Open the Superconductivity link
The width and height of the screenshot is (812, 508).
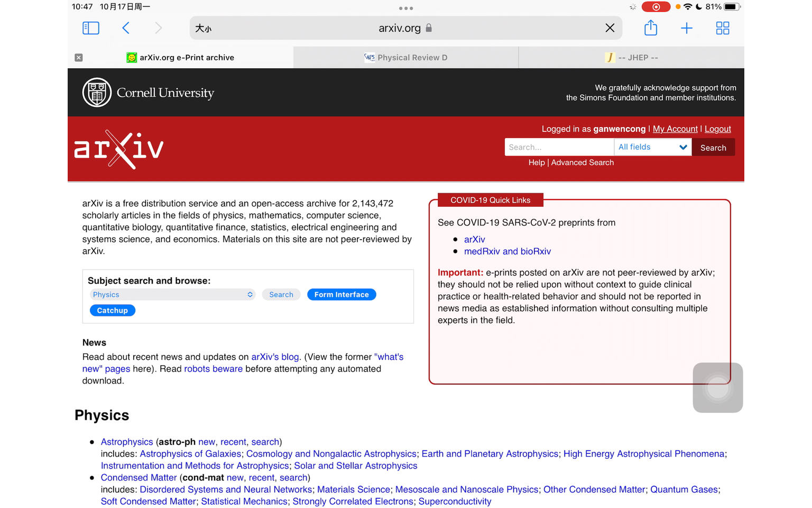pyautogui.click(x=455, y=502)
